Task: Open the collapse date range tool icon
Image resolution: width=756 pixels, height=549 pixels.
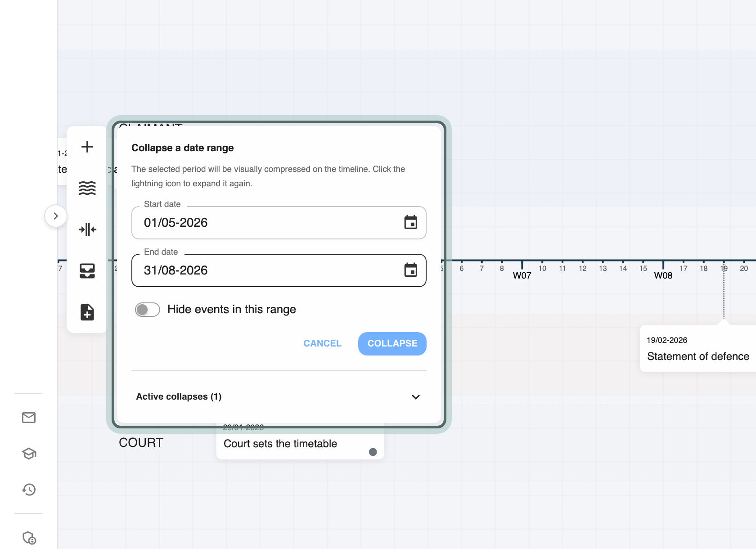Action: tap(87, 229)
